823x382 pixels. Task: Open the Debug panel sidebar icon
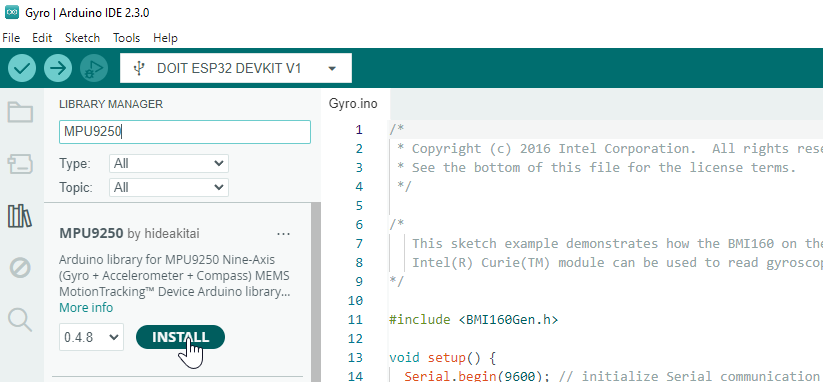coord(20,268)
